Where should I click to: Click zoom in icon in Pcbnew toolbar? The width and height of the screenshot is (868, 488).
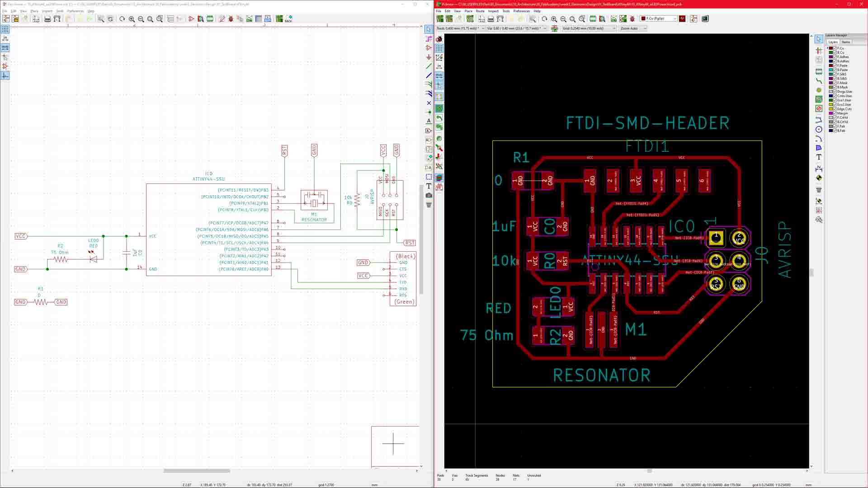(x=554, y=19)
